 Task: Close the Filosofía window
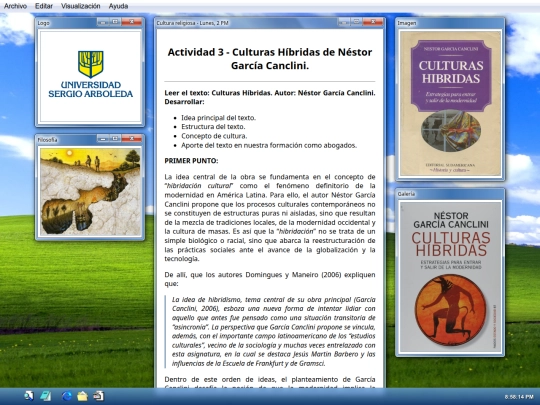(132, 138)
